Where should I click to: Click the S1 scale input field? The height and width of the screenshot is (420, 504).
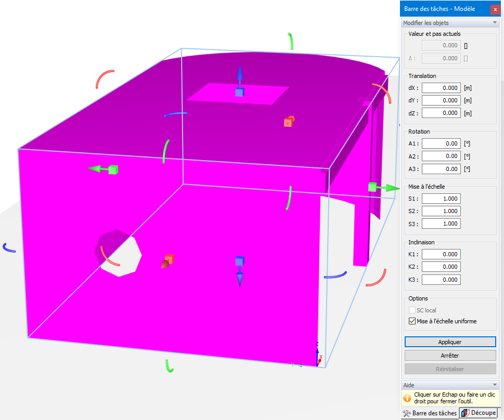point(441,199)
